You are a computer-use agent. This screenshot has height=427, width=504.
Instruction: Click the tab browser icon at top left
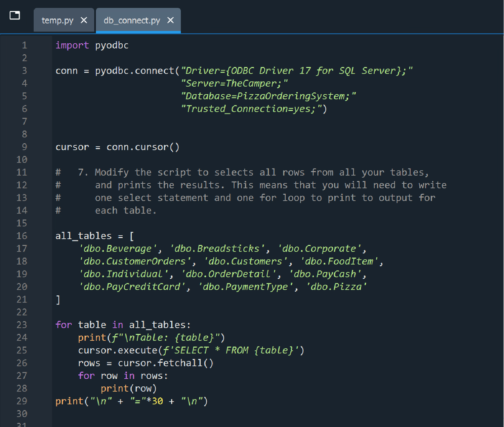15,15
